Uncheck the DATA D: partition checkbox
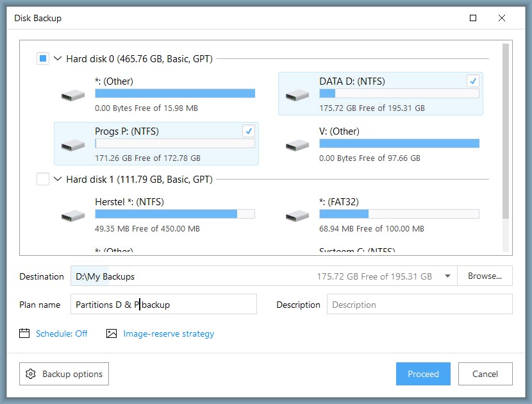This screenshot has width=532, height=404. coord(473,81)
